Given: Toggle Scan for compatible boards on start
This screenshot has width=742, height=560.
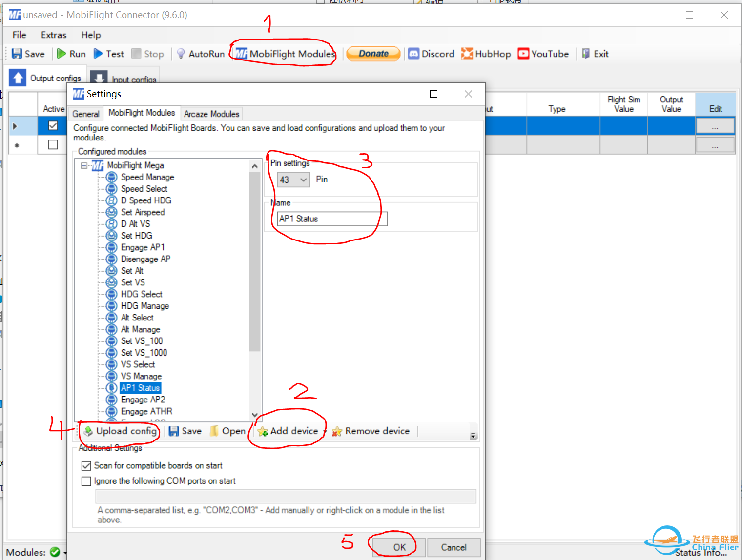Looking at the screenshot, I should (86, 466).
